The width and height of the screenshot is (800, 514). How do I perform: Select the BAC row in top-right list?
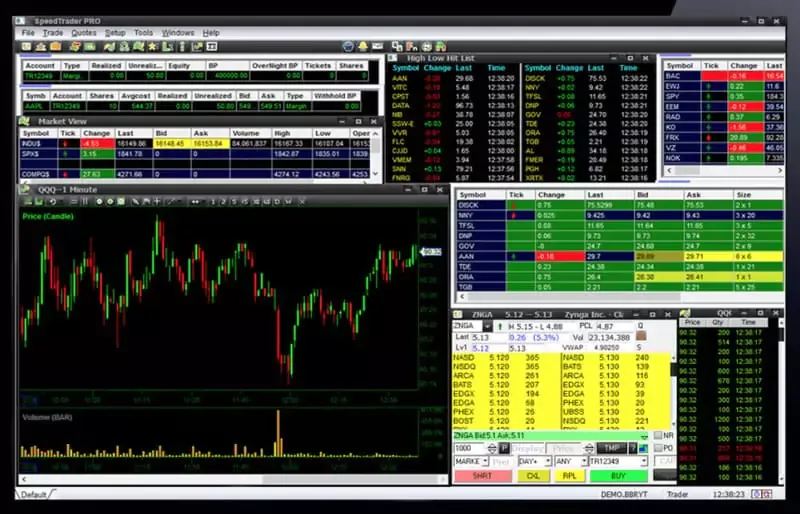click(723, 76)
